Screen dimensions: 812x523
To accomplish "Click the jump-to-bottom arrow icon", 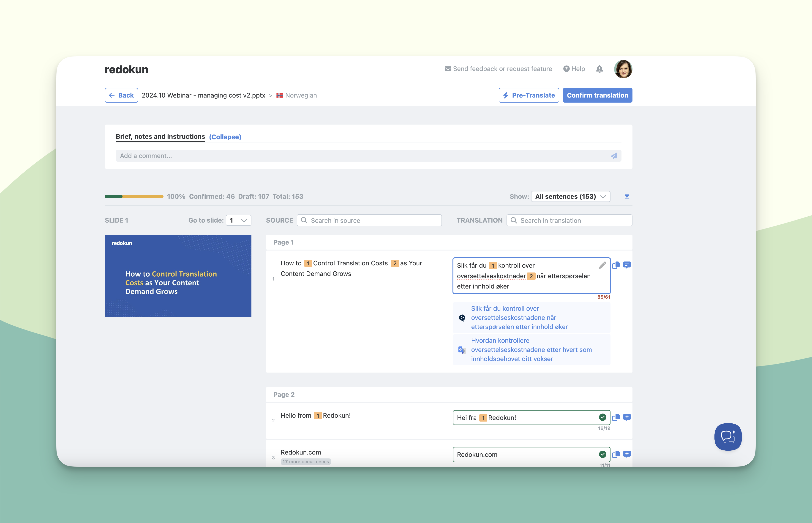I will tap(627, 196).
